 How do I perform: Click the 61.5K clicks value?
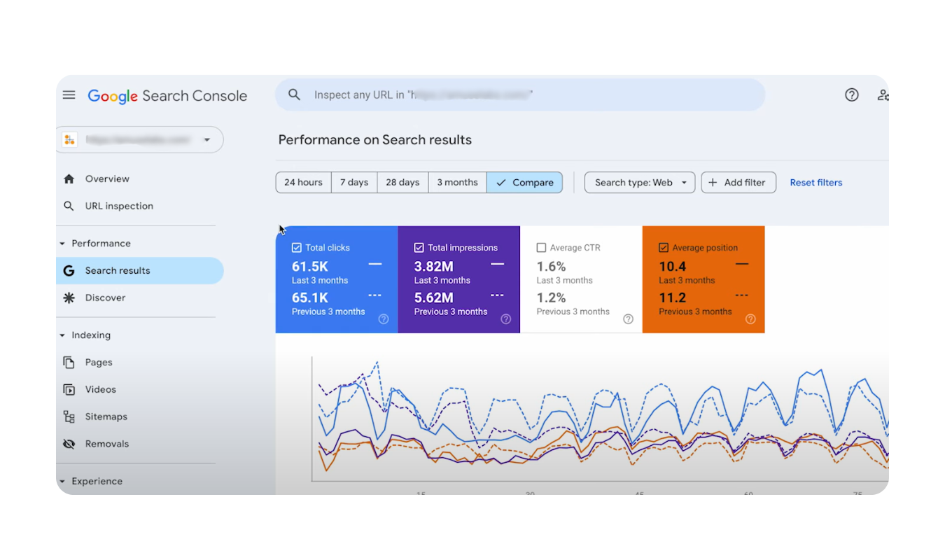(x=310, y=267)
